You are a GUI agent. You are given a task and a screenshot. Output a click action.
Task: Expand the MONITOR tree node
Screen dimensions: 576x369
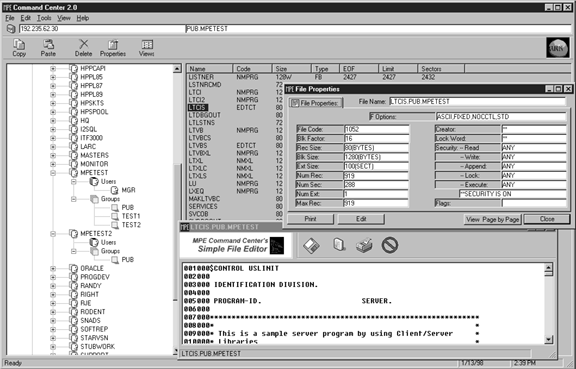click(53, 164)
